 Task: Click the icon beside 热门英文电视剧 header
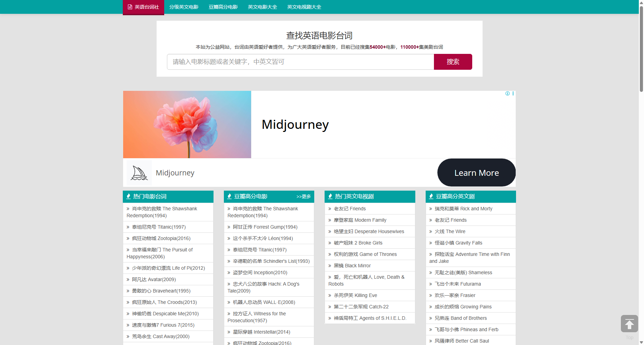click(330, 197)
